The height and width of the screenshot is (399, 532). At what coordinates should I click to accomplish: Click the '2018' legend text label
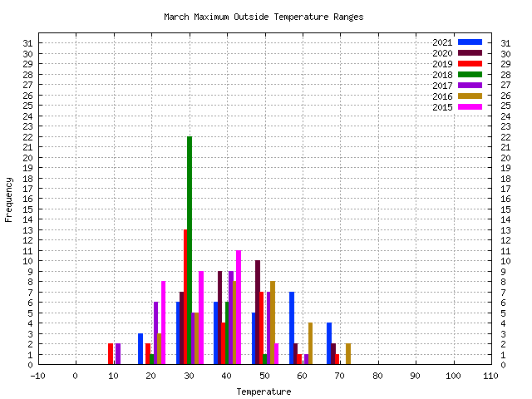(442, 75)
